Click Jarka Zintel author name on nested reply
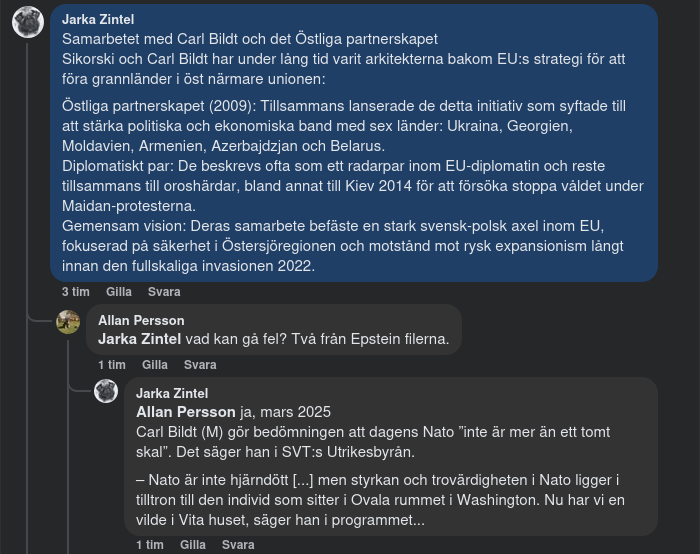The height and width of the screenshot is (554, 700). (x=172, y=393)
